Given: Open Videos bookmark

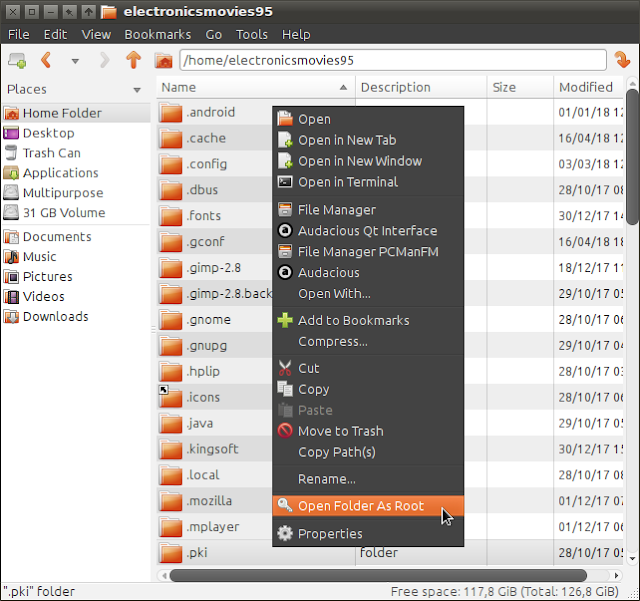Looking at the screenshot, I should click(76, 297).
